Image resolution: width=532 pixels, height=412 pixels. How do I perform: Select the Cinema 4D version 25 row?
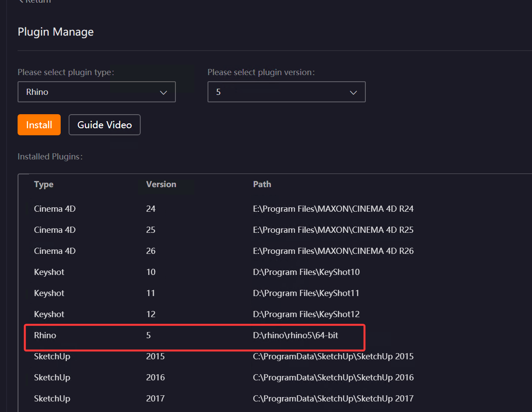pyautogui.click(x=275, y=230)
